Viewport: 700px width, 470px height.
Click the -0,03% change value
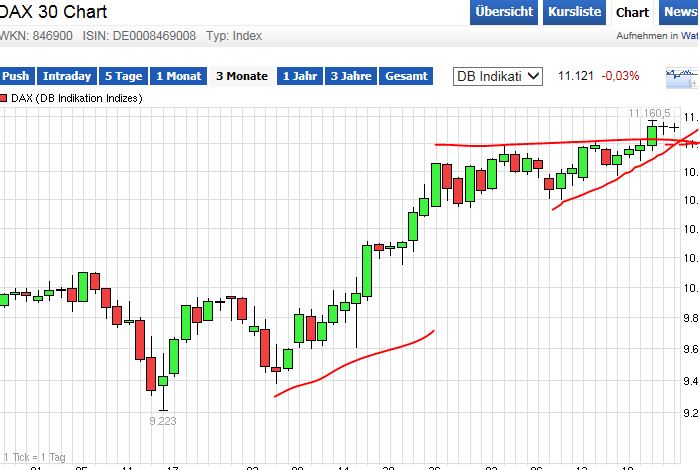pyautogui.click(x=620, y=76)
